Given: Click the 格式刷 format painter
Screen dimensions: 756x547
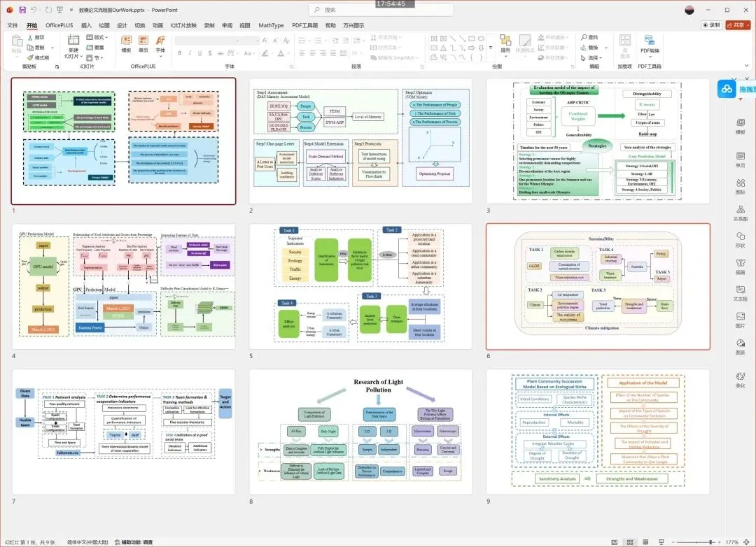Looking at the screenshot, I should tap(38, 57).
